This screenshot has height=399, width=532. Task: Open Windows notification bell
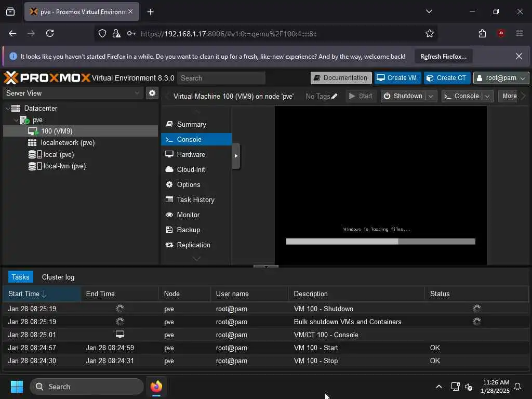517,387
